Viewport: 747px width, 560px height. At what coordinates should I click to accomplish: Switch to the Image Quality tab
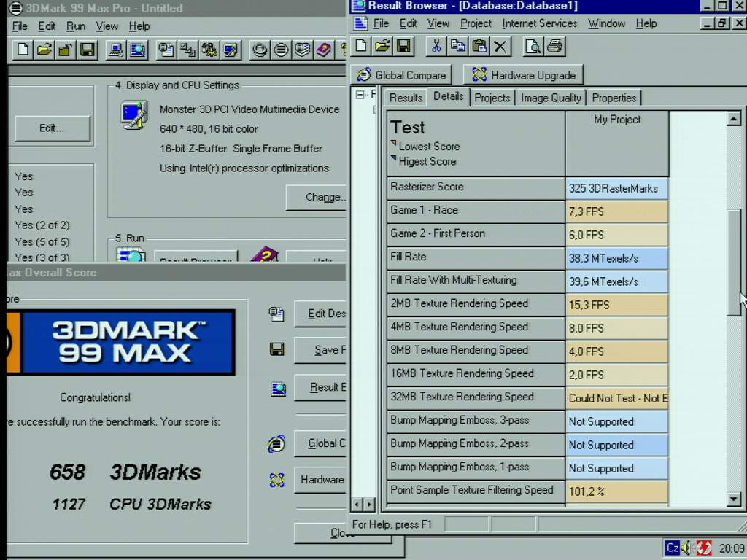coord(551,98)
